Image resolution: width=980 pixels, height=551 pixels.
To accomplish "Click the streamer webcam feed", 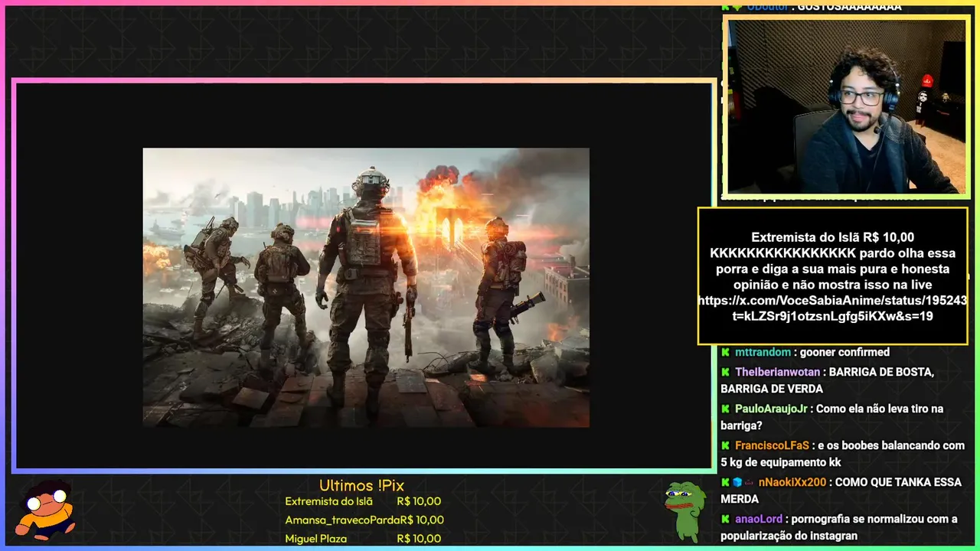I will [846, 106].
